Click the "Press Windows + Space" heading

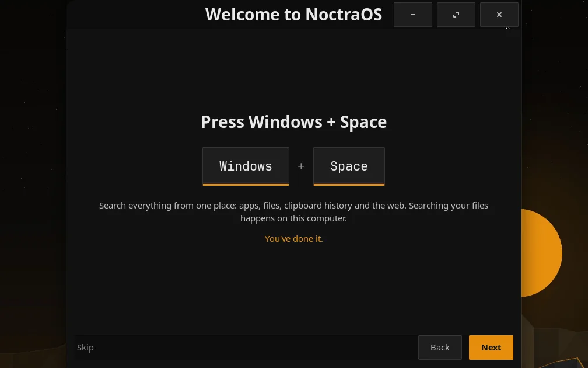293,121
